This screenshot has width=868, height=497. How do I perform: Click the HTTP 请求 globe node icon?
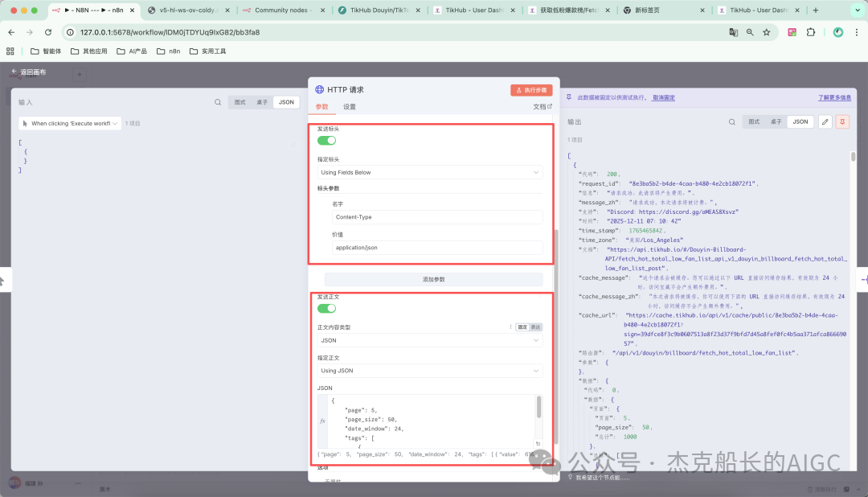click(319, 89)
